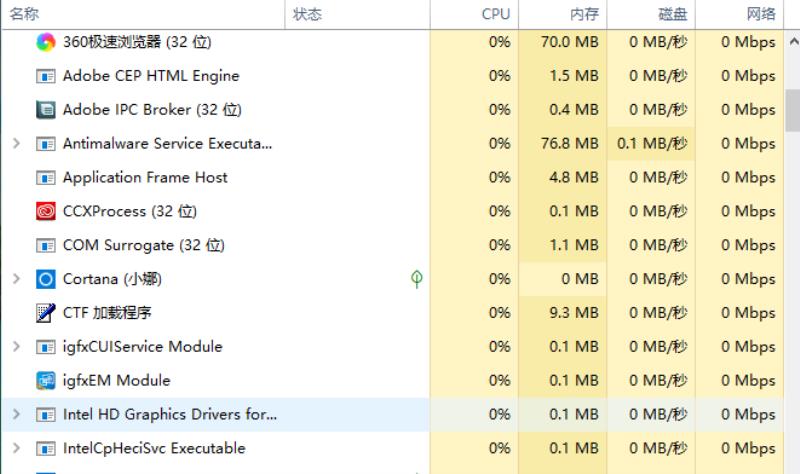Viewport: 800px width, 474px height.
Task: Expand the Antimalware Service Executable row
Action: pyautogui.click(x=16, y=143)
